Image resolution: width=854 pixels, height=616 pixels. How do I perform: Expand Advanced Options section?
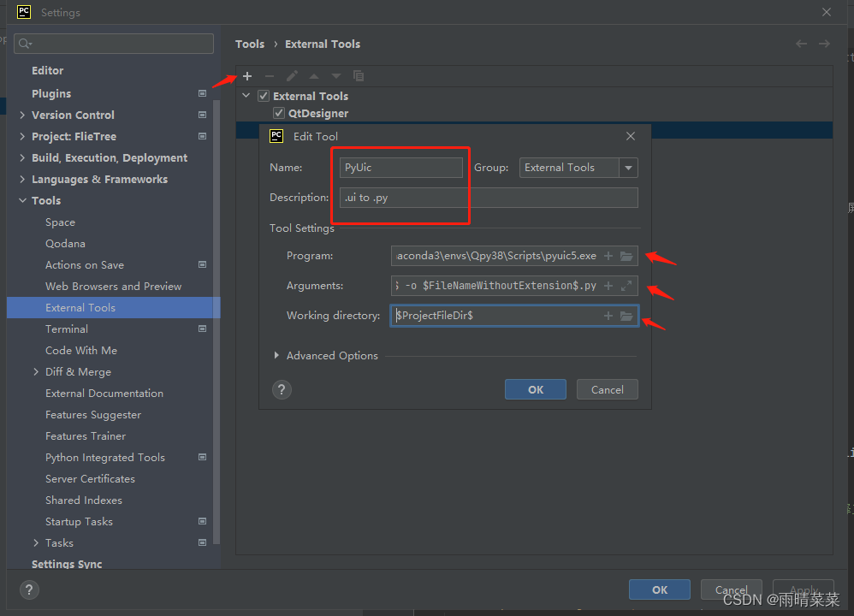point(276,355)
